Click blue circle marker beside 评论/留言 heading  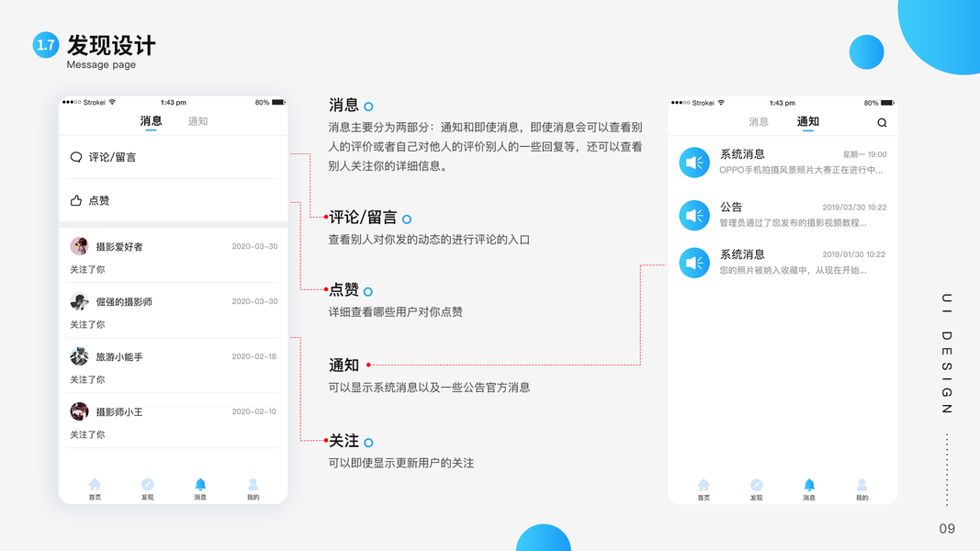pos(407,219)
